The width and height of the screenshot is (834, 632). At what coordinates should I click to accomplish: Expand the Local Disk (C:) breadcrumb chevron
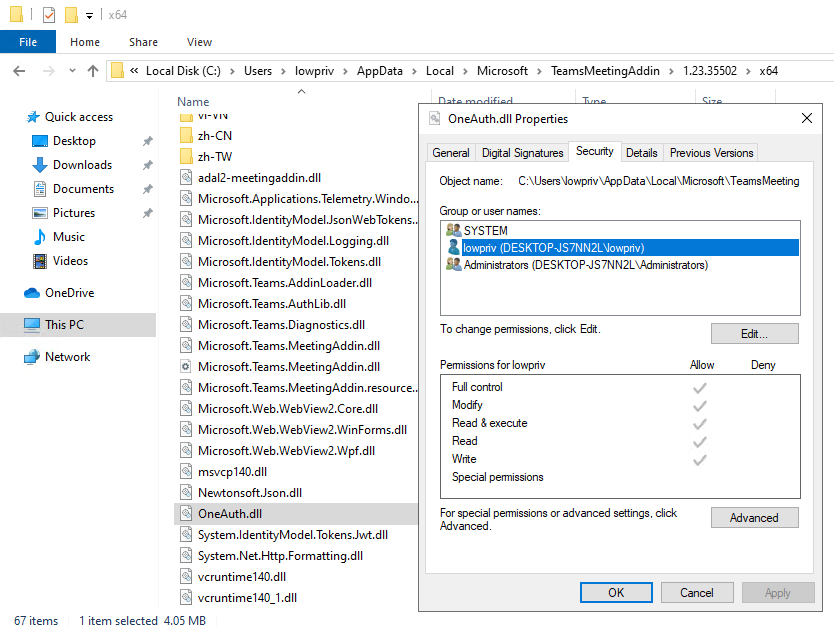tap(232, 71)
